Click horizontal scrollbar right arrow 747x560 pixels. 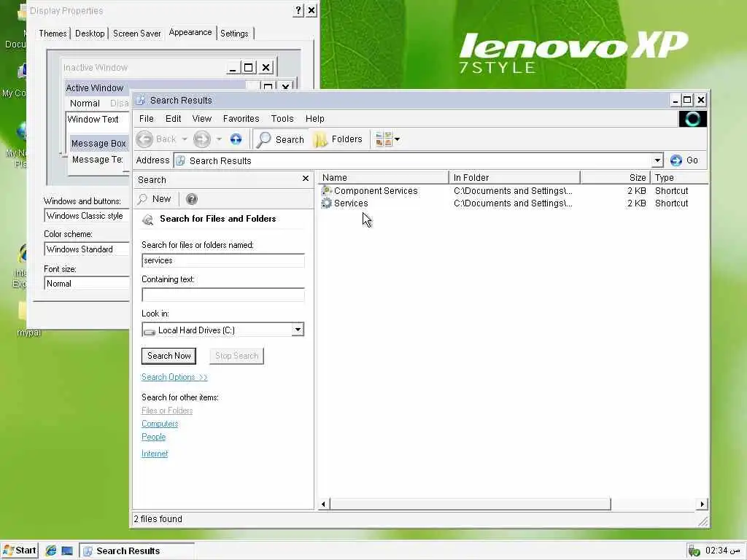703,504
